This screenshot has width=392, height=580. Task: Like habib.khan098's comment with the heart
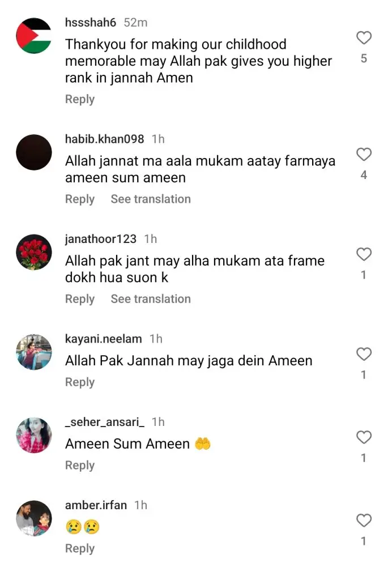(x=364, y=154)
